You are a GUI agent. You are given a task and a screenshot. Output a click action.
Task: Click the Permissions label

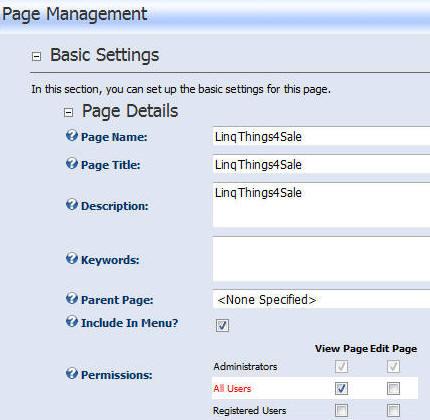point(117,375)
